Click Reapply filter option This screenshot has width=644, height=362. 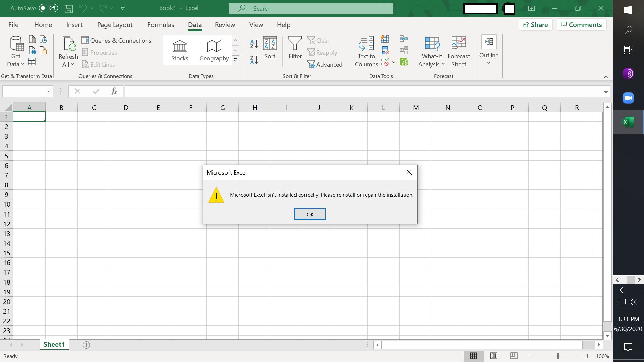coord(322,52)
